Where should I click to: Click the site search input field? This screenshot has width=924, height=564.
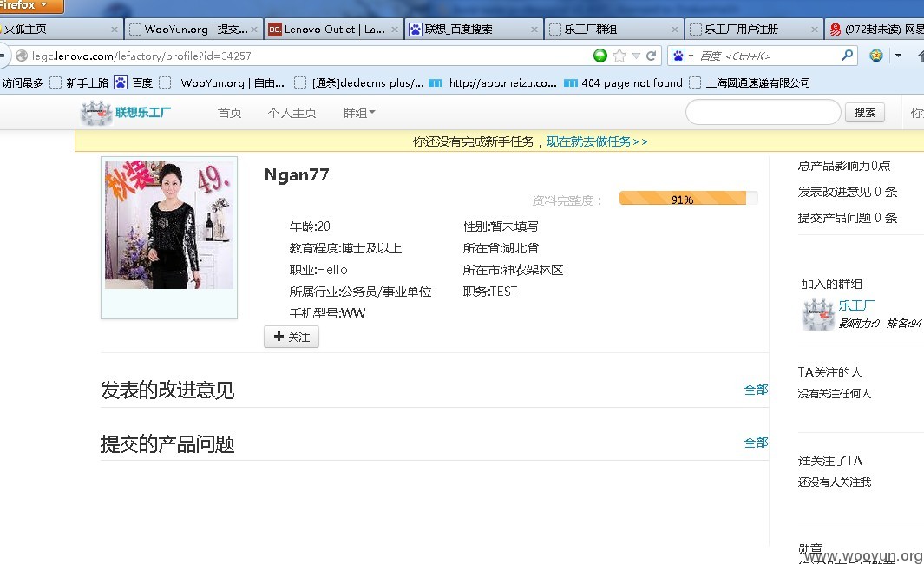tap(763, 112)
